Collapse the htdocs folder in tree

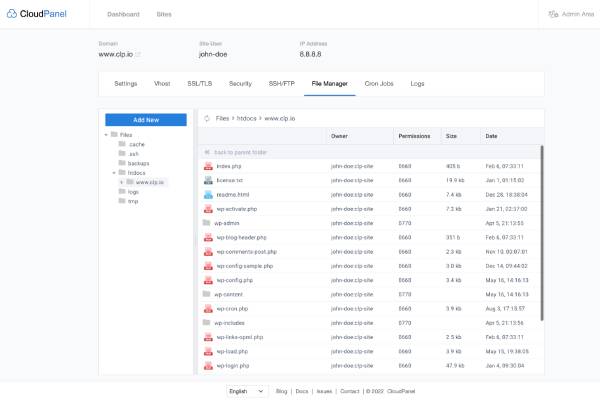click(114, 172)
